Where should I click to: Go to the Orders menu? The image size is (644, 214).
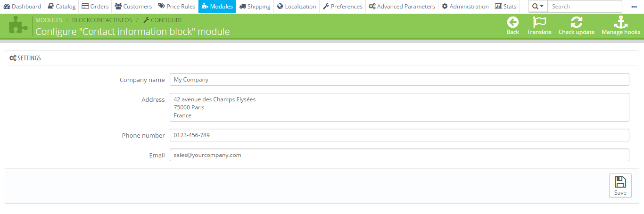coord(95,7)
